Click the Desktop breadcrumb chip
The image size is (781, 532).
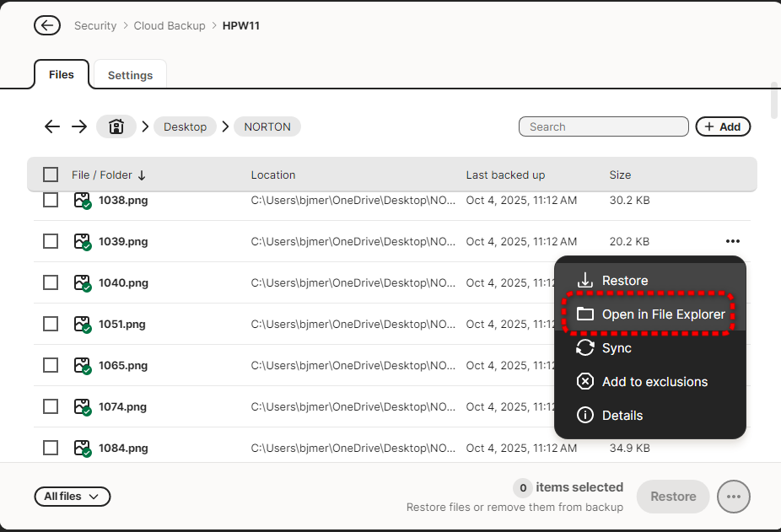click(185, 126)
